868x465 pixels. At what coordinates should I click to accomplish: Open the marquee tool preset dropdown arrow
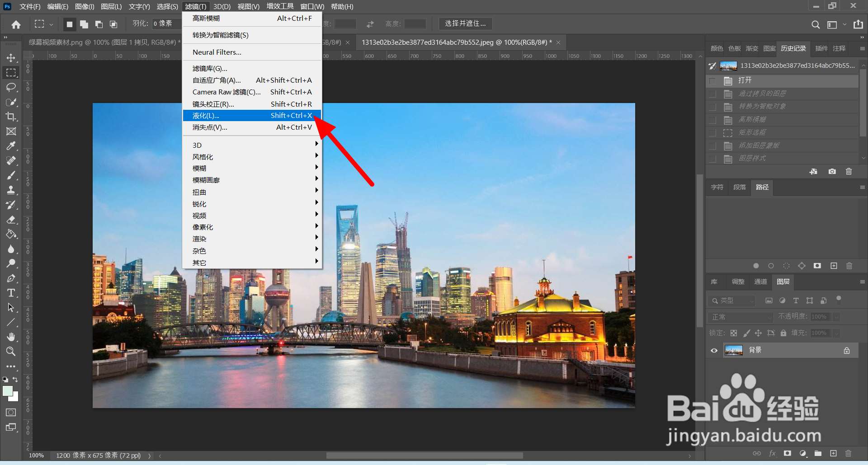[51, 24]
